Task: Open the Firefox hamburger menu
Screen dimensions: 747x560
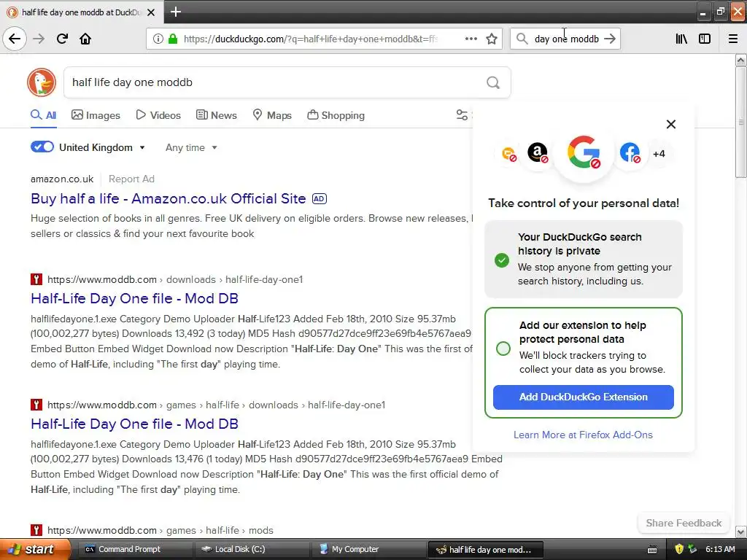Action: click(732, 39)
